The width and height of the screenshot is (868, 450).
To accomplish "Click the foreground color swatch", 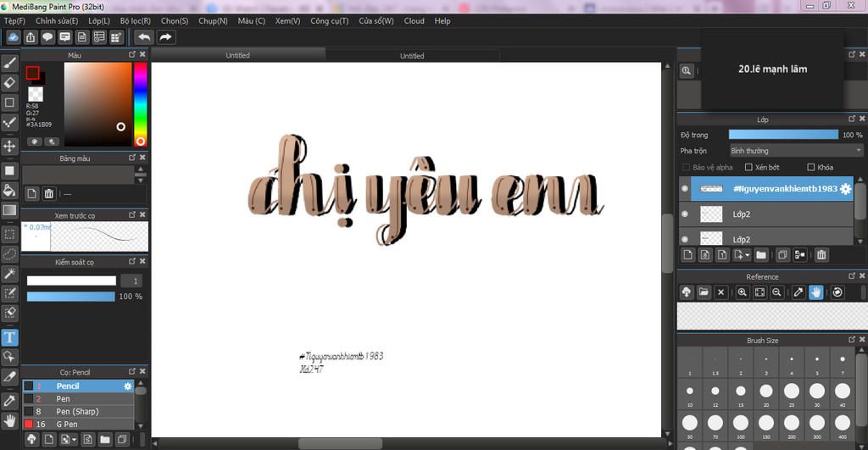I will 32,73.
